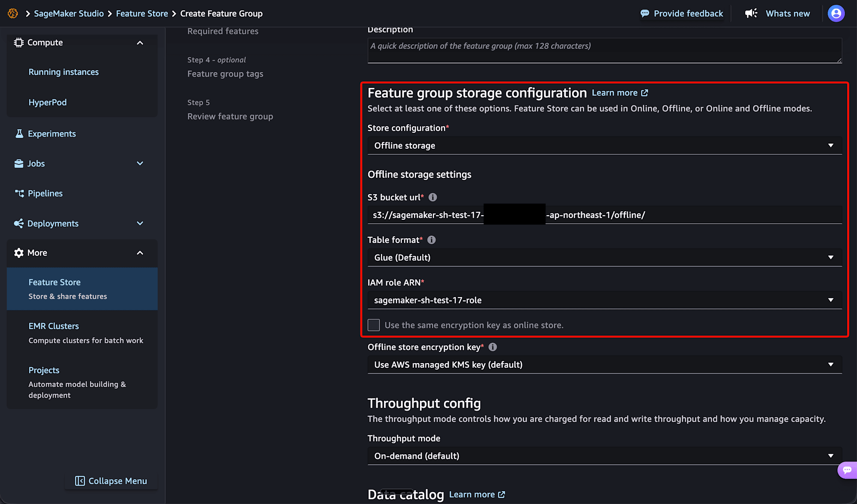Click the SageMaker logo icon in breadcrumb

[13, 13]
